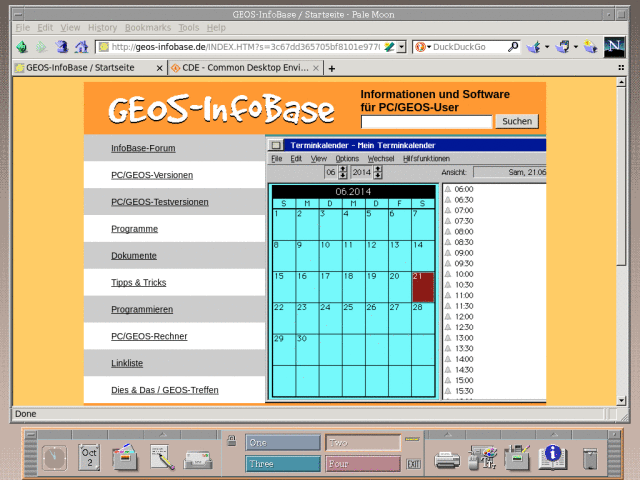
Task: Open a new tab with plus button
Action: tap(331, 69)
